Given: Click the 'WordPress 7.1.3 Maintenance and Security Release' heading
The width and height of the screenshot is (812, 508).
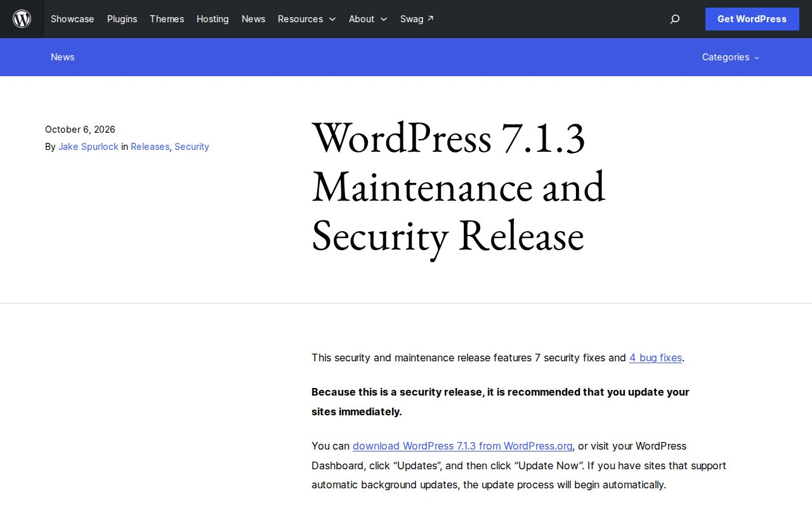Looking at the screenshot, I should pos(459,187).
